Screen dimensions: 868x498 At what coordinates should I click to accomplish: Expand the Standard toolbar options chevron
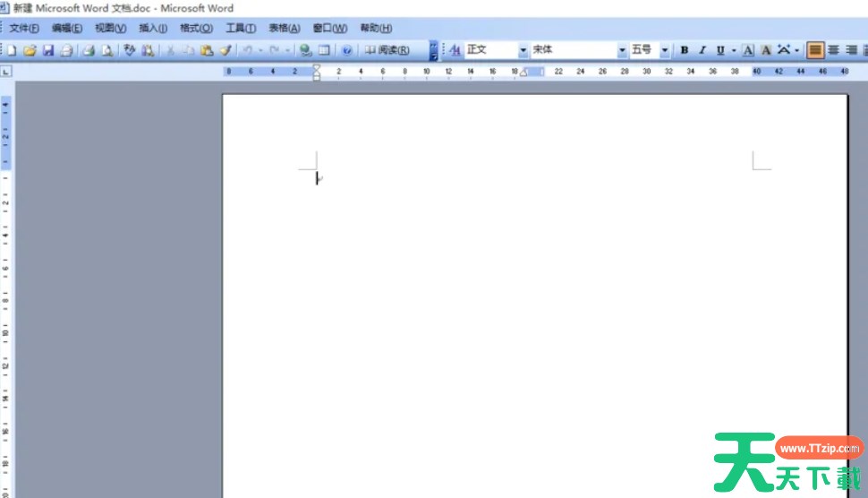(x=433, y=50)
